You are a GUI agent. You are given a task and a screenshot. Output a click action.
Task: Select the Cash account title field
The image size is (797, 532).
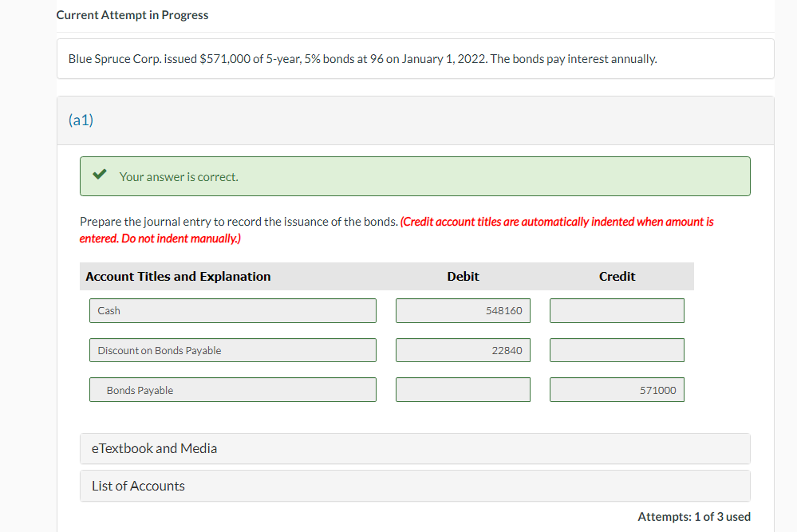click(x=232, y=310)
